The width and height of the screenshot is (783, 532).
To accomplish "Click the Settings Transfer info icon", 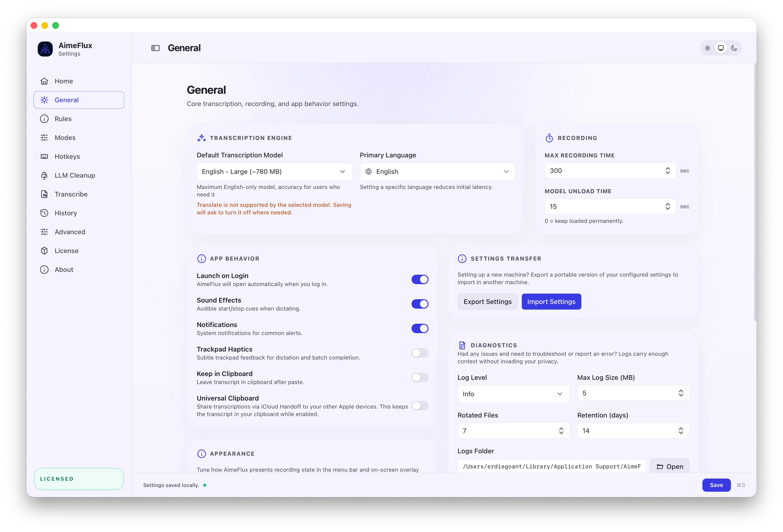I will click(x=462, y=259).
